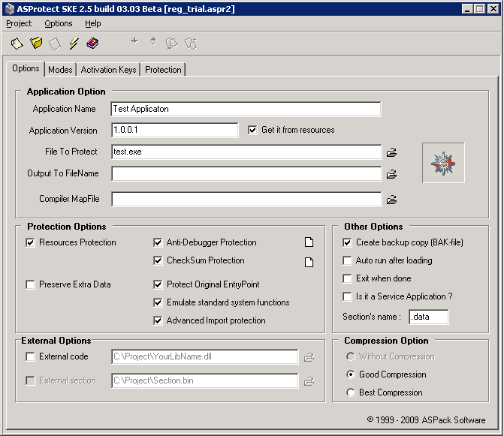Click the Output To FileName field

[246, 173]
